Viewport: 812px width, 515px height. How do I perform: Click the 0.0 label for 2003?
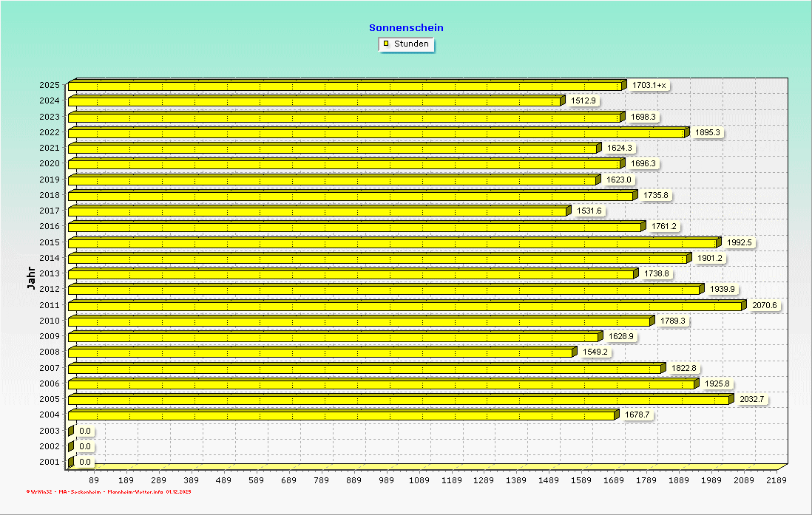pyautogui.click(x=85, y=431)
